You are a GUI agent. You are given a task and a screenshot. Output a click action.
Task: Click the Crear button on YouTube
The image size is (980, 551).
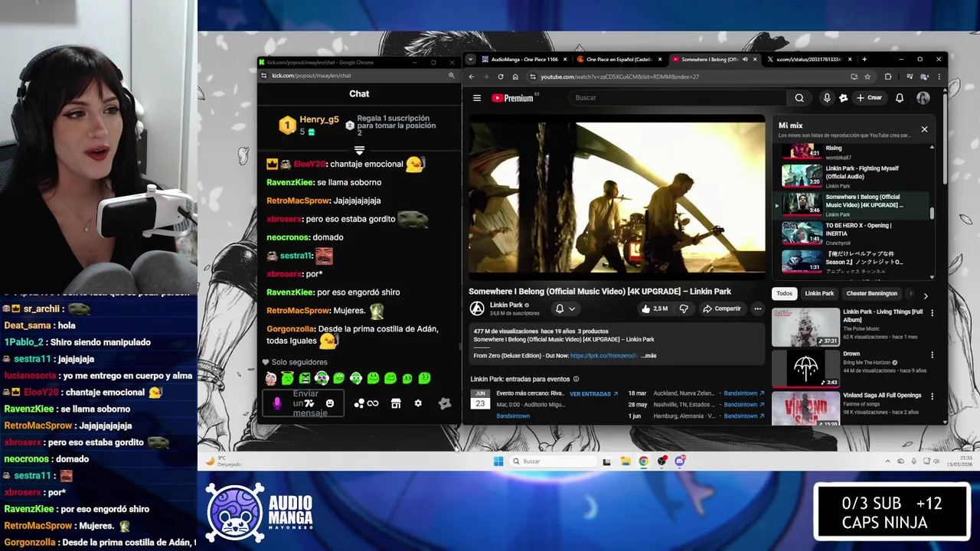(x=869, y=98)
